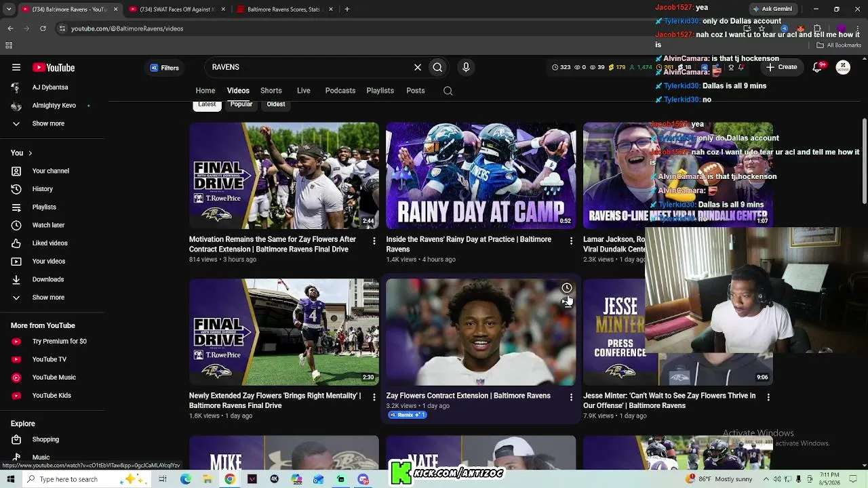
Task: Go to the YouTube home logo
Action: (x=54, y=68)
